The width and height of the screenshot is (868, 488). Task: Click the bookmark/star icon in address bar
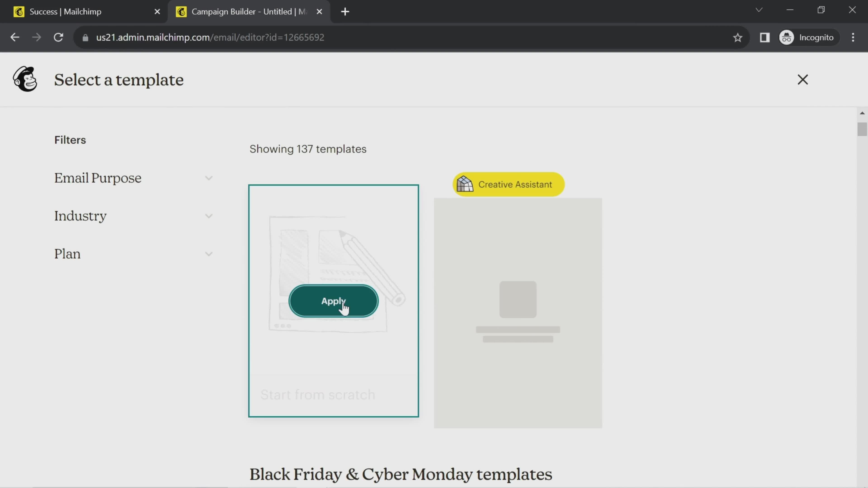point(738,37)
